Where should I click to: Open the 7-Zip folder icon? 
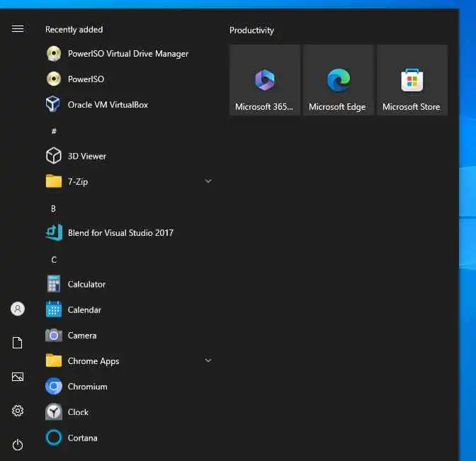point(54,181)
